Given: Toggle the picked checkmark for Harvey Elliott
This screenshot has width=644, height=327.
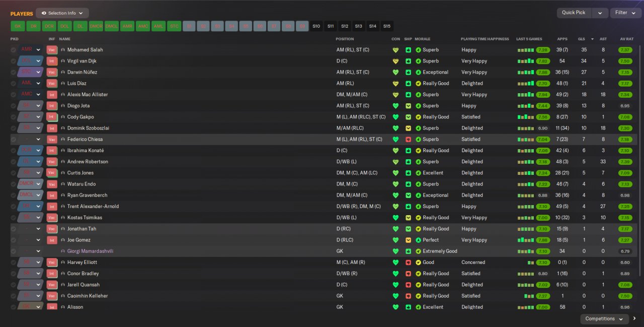Looking at the screenshot, I should (x=13, y=263).
